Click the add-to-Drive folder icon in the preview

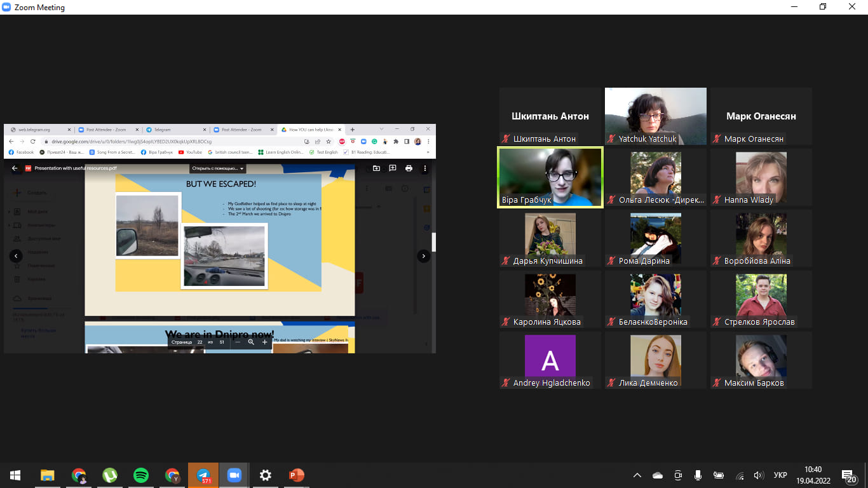[376, 168]
